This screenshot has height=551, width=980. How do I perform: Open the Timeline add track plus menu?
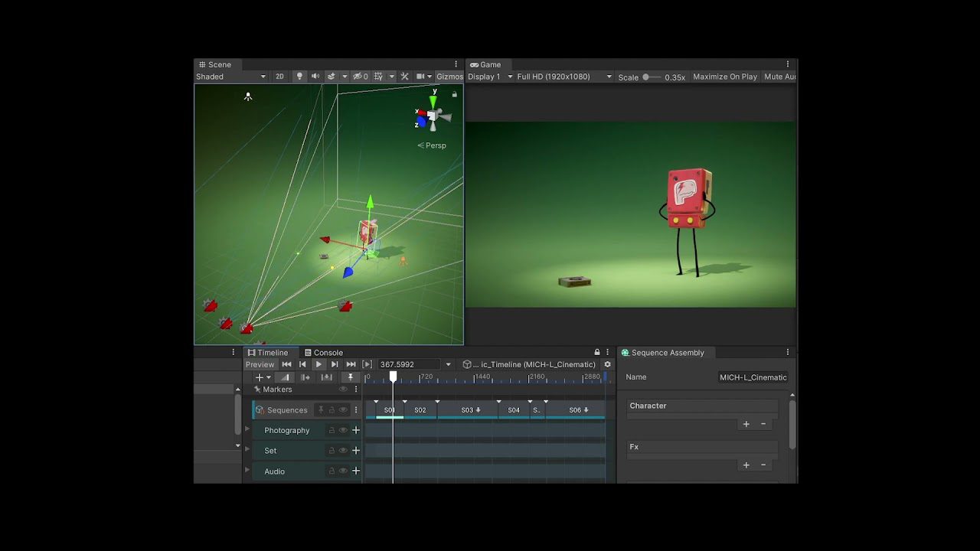263,377
